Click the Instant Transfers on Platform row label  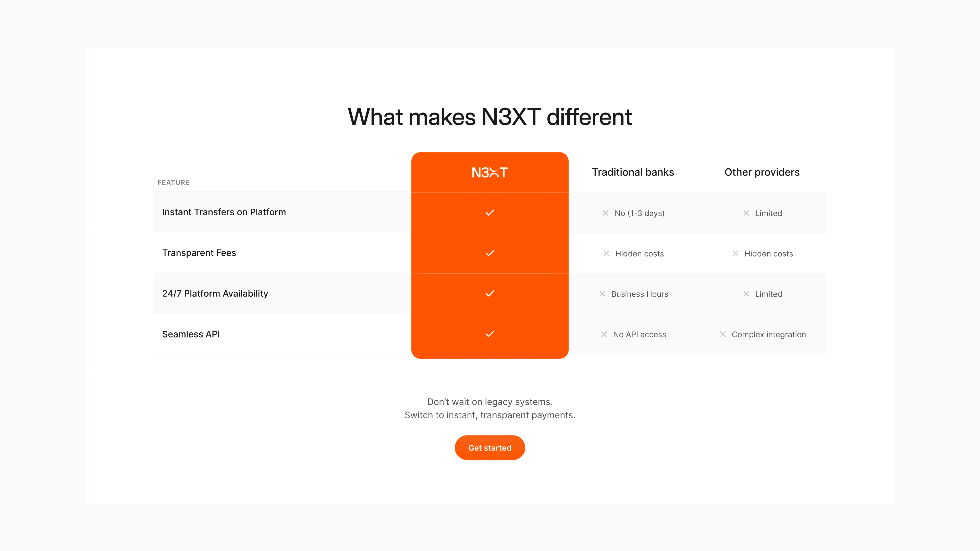224,212
